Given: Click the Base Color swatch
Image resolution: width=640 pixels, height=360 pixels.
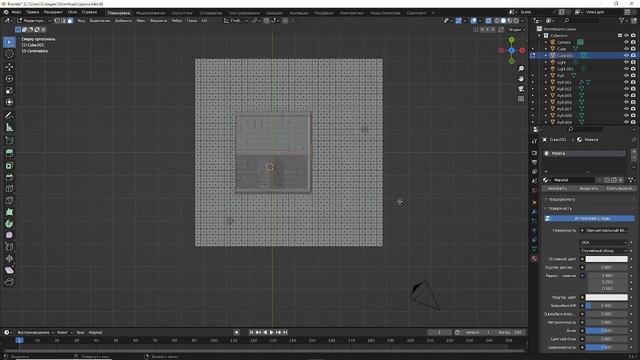Looking at the screenshot, I should click(607, 259).
